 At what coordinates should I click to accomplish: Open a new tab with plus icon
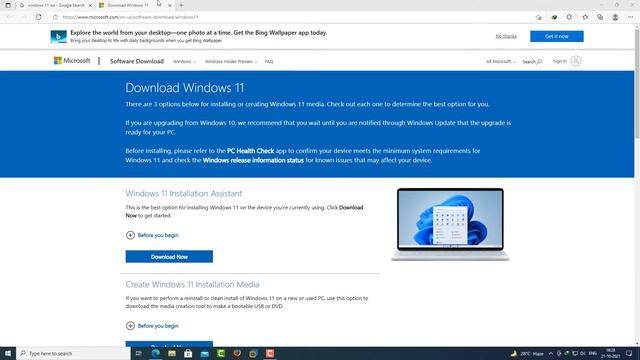tap(181, 5)
